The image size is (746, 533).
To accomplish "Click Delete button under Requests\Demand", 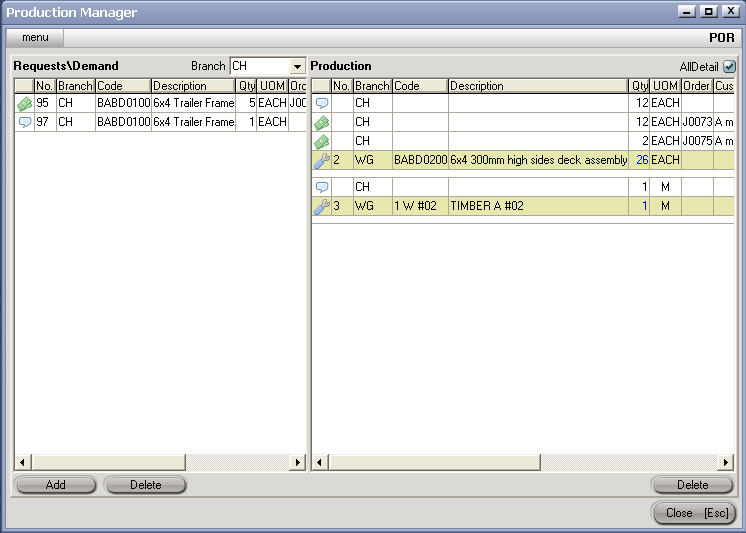I will [146, 485].
